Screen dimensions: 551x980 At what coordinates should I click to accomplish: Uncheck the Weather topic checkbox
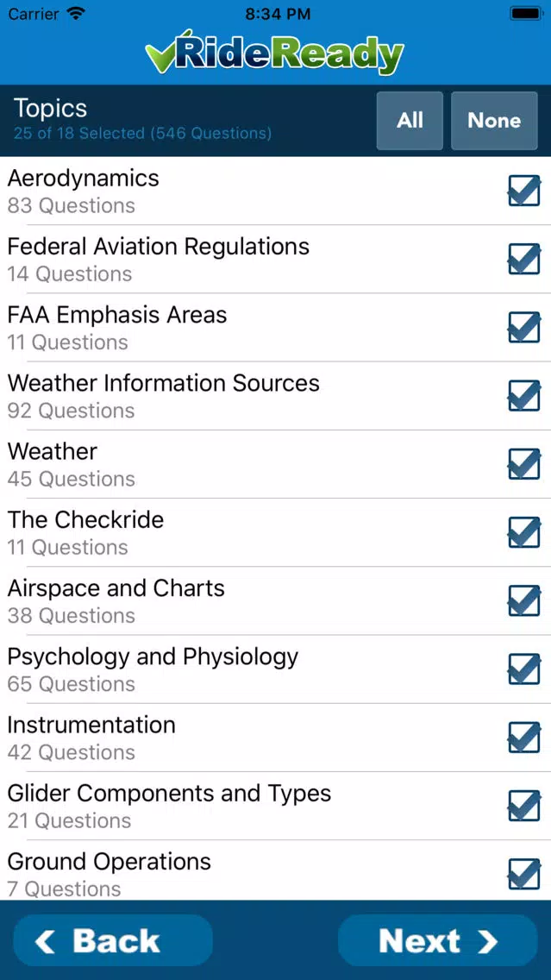[524, 463]
